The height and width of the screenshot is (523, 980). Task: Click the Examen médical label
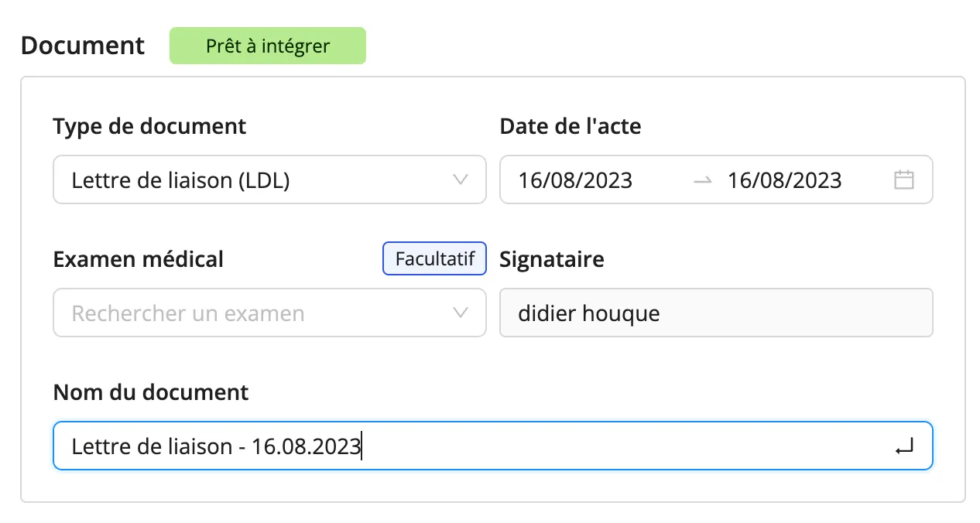point(139,259)
